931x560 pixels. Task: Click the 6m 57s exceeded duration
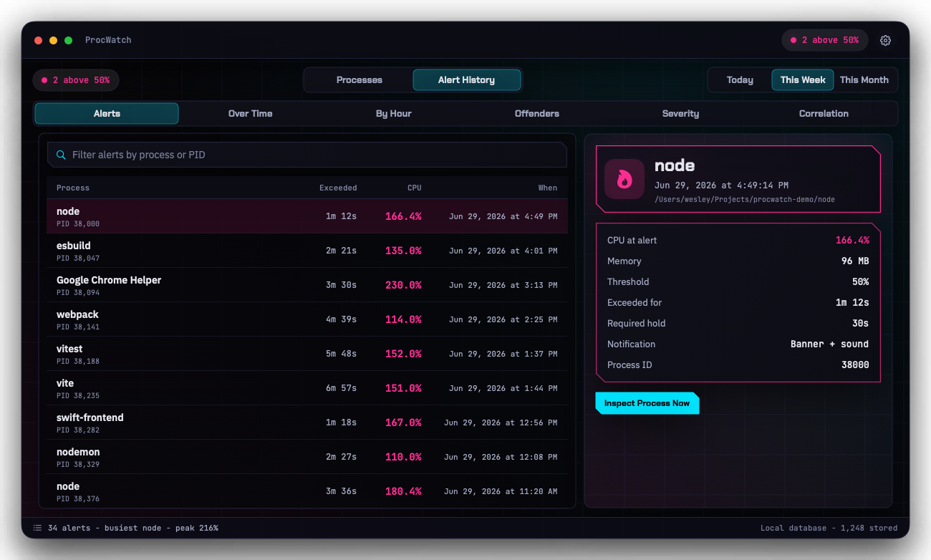(x=341, y=388)
